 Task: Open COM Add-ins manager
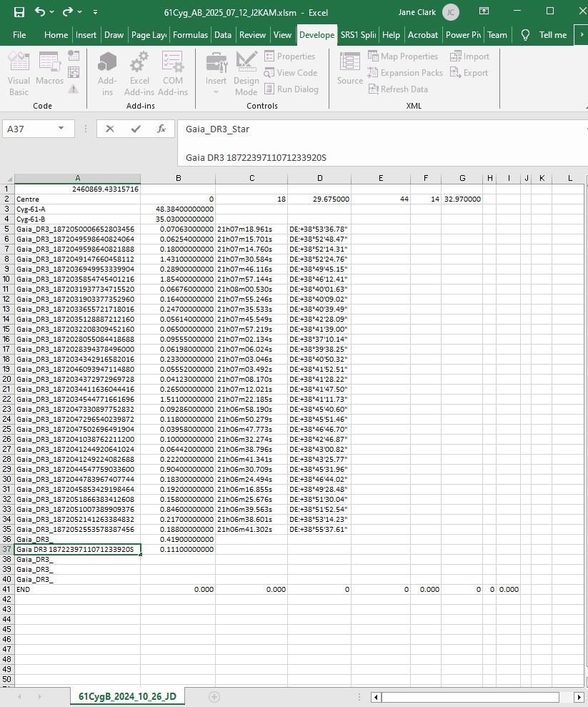173,74
